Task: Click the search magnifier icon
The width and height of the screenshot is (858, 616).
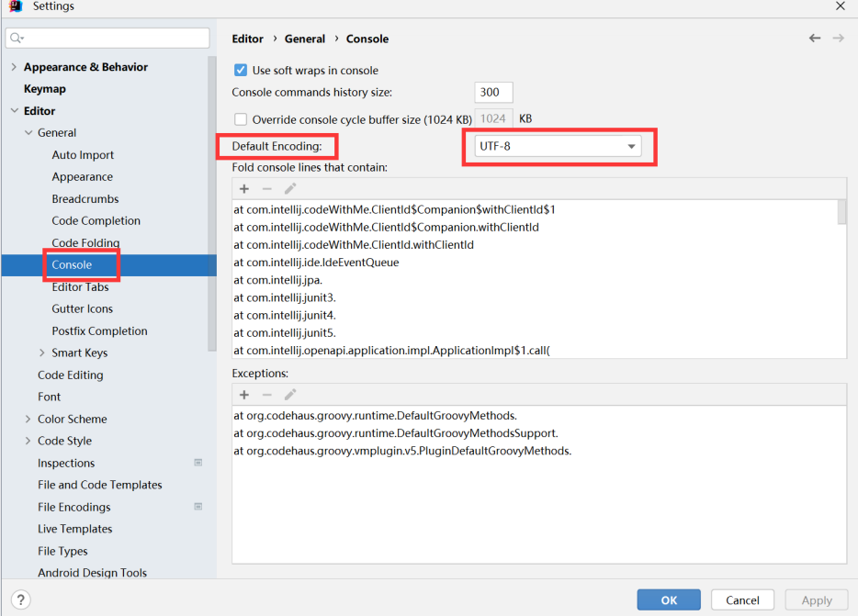Action: point(17,38)
